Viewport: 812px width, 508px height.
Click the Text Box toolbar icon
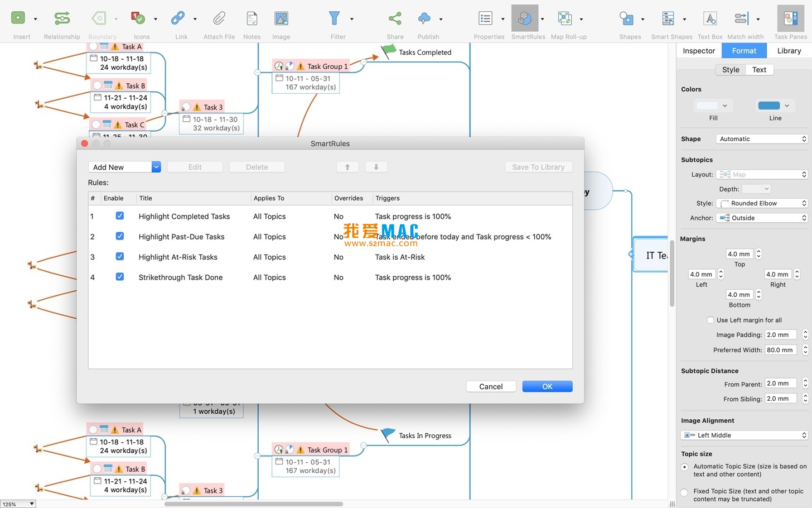710,18
